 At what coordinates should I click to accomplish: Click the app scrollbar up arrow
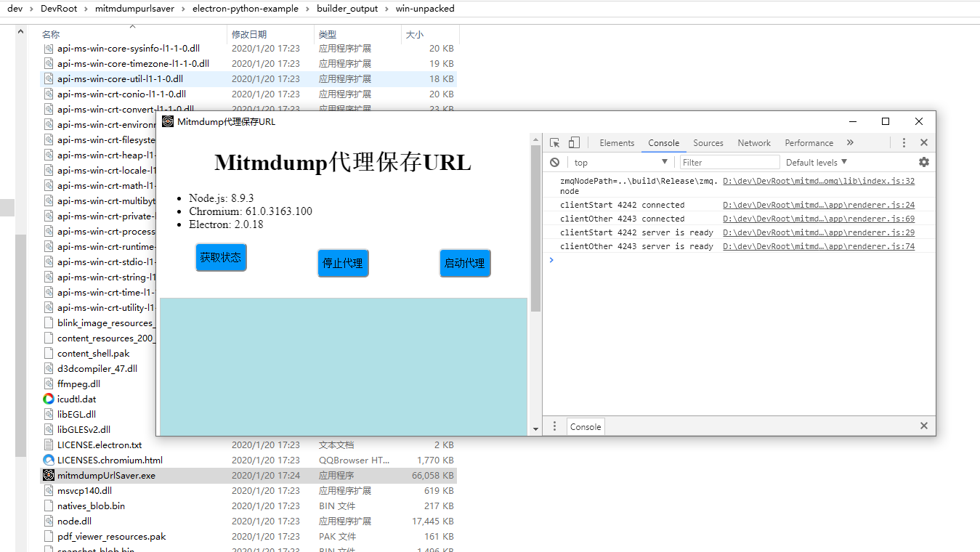click(x=536, y=139)
